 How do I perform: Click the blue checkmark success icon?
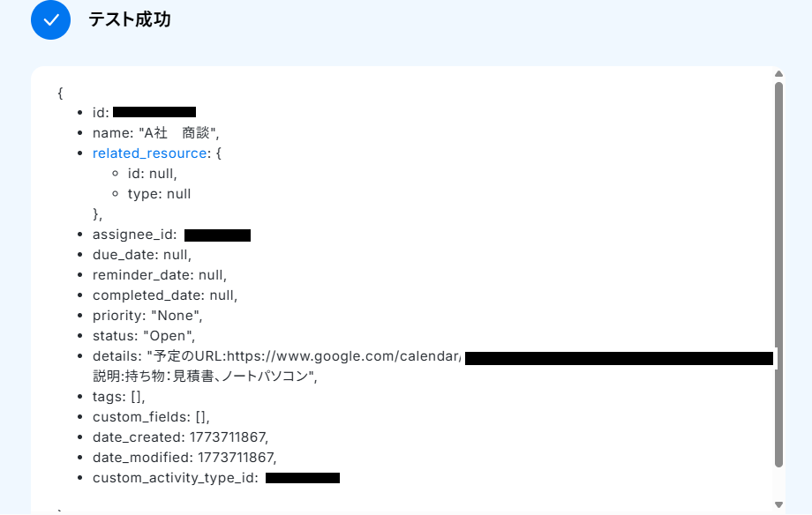[50, 20]
